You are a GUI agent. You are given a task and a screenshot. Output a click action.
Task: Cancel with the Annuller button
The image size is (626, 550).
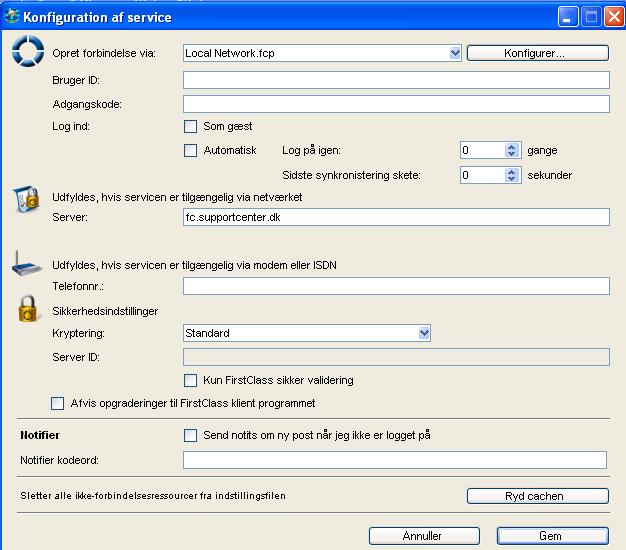pyautogui.click(x=424, y=536)
